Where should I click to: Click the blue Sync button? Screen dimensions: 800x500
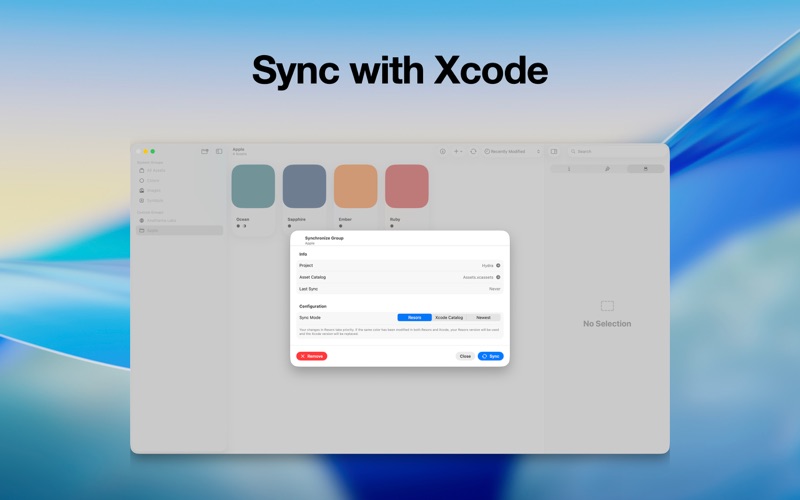click(491, 356)
